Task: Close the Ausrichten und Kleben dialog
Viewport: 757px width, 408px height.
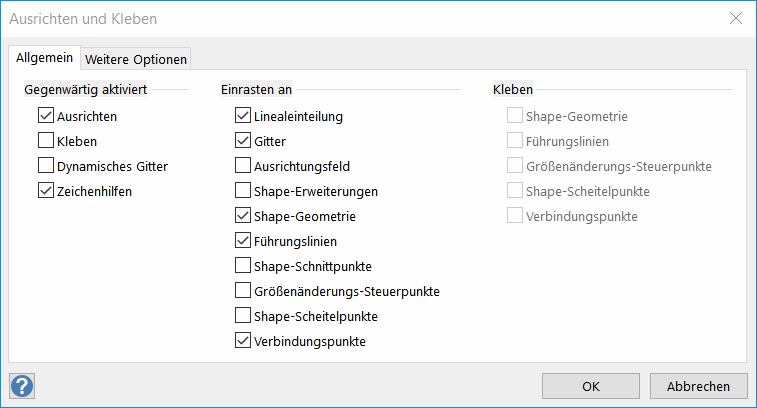Action: [x=735, y=18]
